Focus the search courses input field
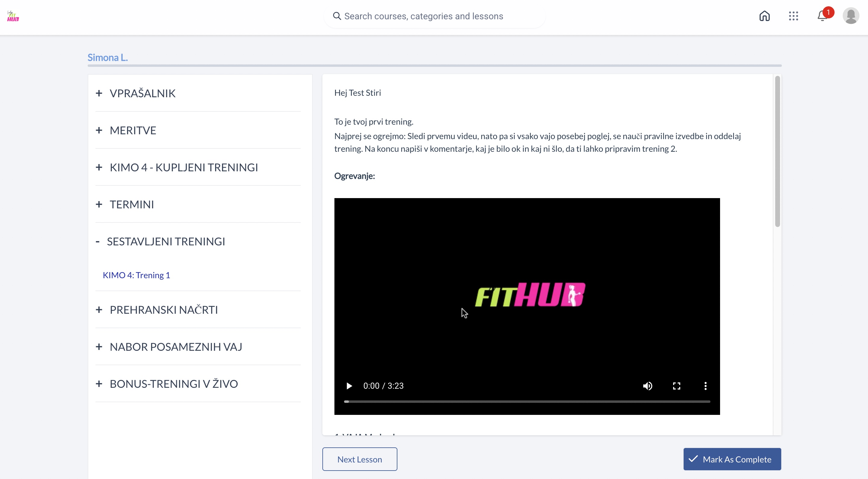The width and height of the screenshot is (868, 479). (435, 16)
